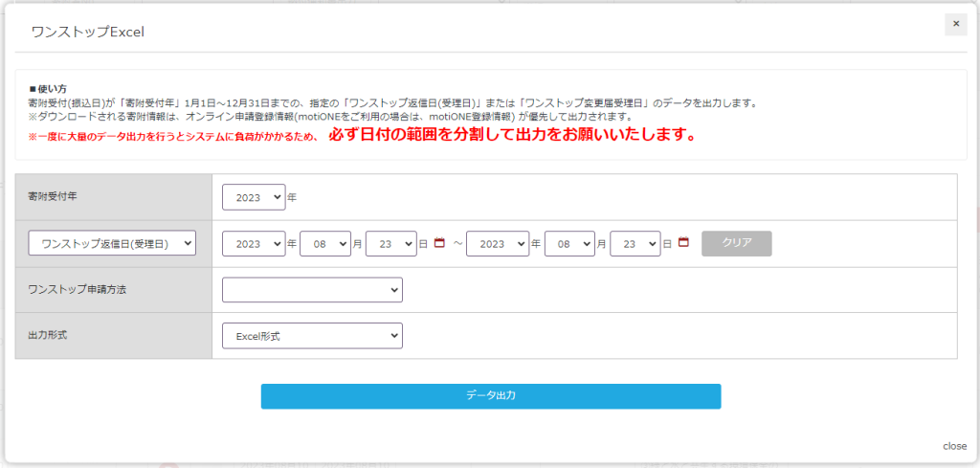
Task: Open the end date month dropdown
Action: (x=569, y=244)
